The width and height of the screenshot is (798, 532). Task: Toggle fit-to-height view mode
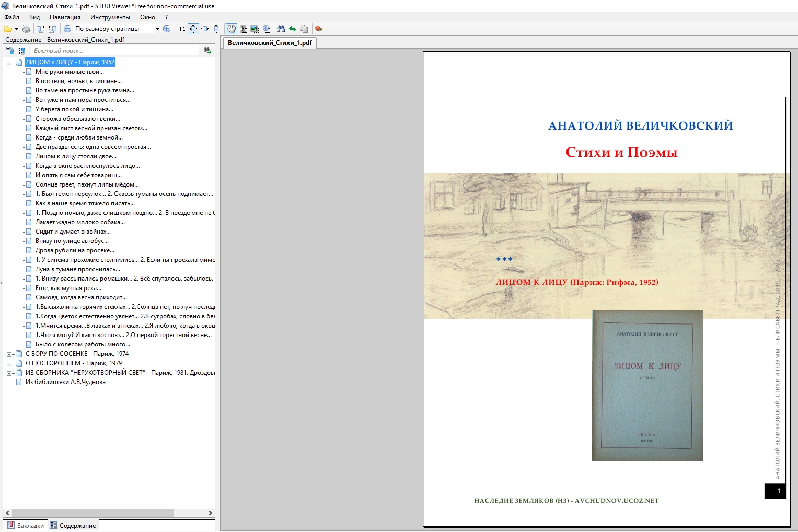(x=216, y=29)
